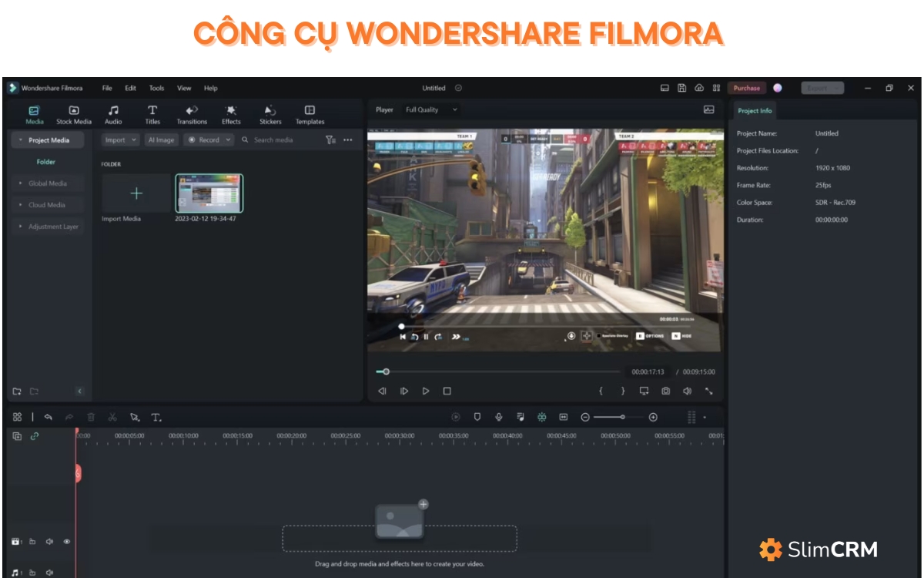The image size is (924, 578).
Task: Open the Stock Media tab
Action: point(74,115)
